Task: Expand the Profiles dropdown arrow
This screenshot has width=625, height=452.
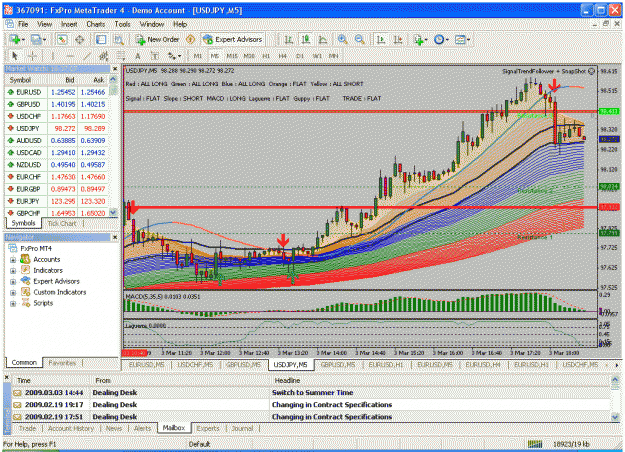Action: (x=44, y=40)
